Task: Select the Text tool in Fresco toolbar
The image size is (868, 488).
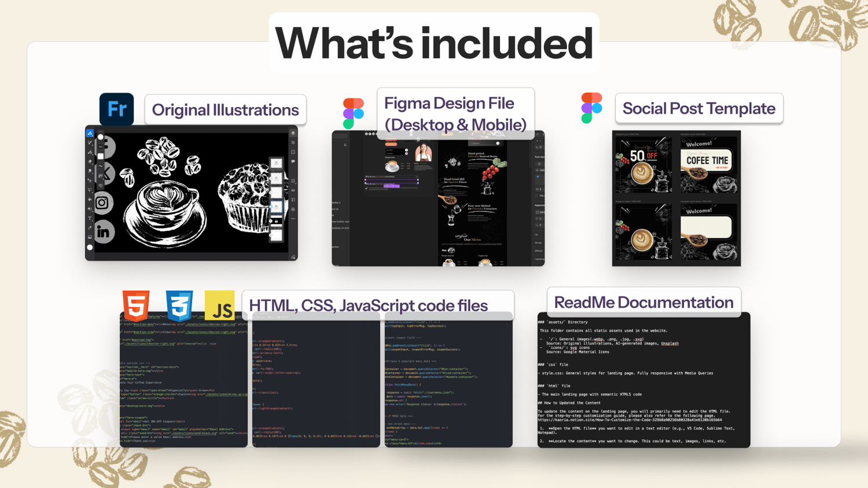Action: (90, 219)
